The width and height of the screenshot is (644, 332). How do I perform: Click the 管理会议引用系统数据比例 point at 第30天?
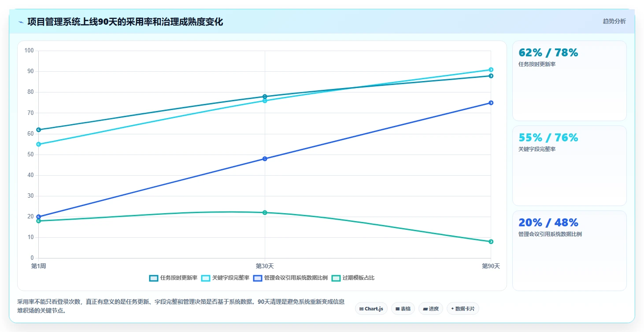[265, 159]
